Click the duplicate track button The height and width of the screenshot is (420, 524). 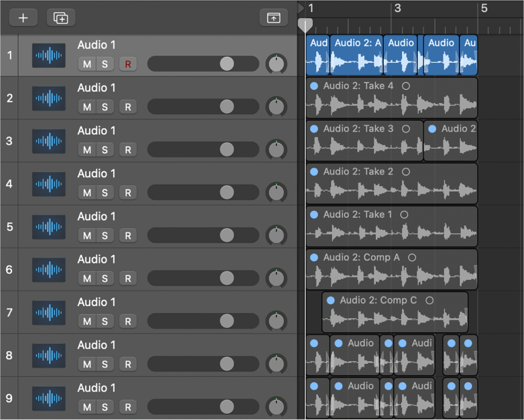point(61,18)
